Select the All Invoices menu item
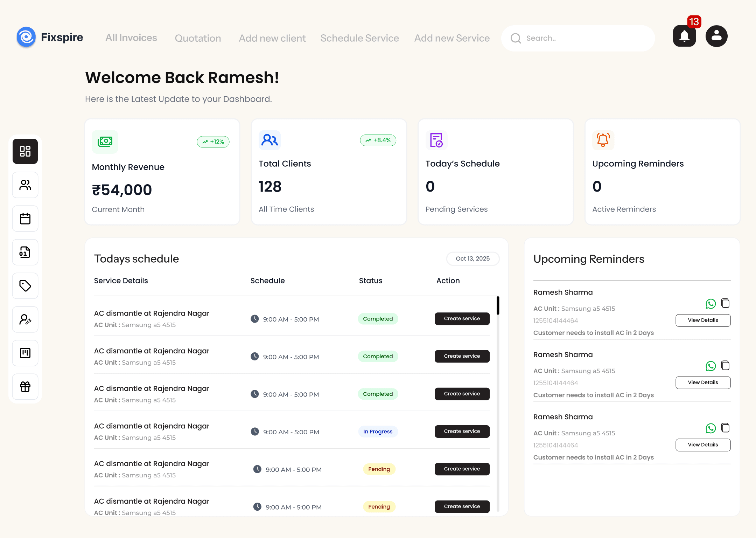 (x=131, y=38)
